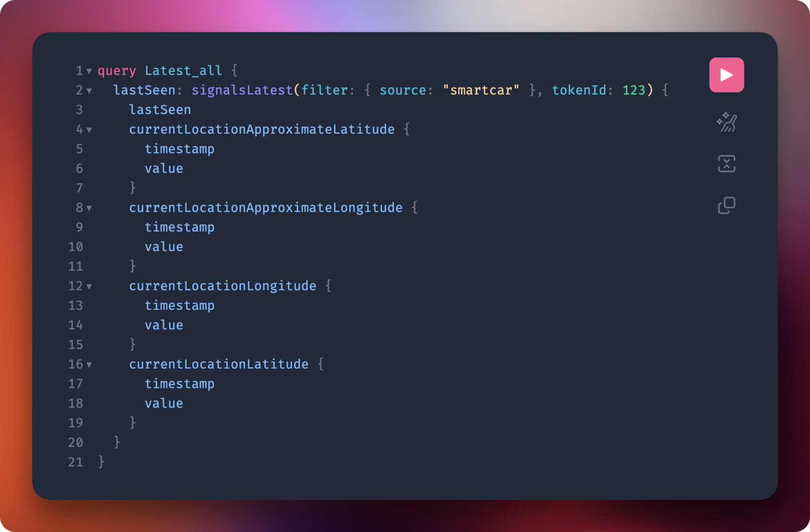Fold currentLocationApproximateLatitude block arrow on line 4
Viewport: 810px width, 532px height.
[89, 130]
